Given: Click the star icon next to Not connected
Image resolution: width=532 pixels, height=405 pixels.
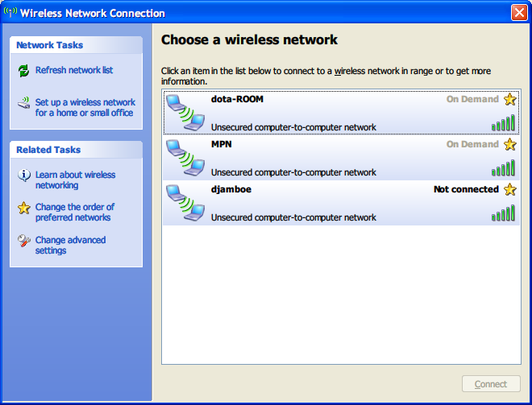Looking at the screenshot, I should (x=510, y=189).
